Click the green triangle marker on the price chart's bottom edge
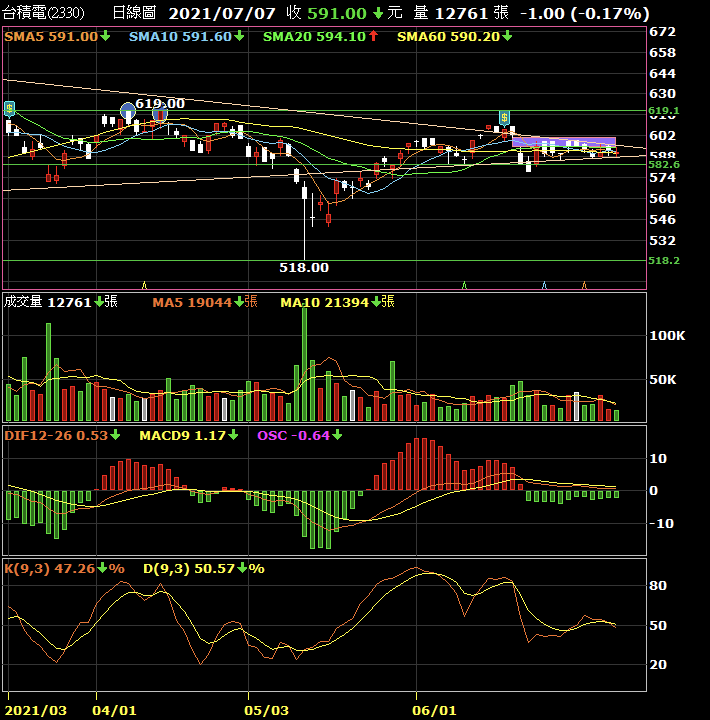710x720 pixels. coord(464,285)
